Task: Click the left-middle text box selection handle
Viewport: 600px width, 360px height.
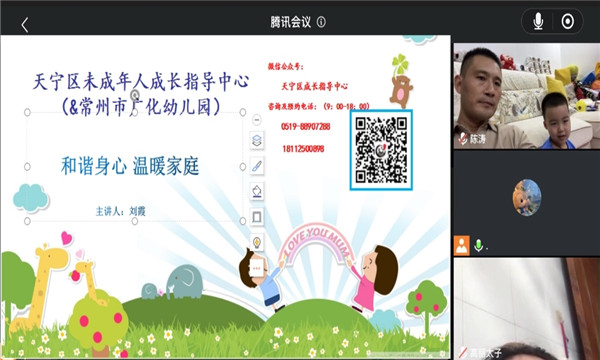Action: point(27,167)
